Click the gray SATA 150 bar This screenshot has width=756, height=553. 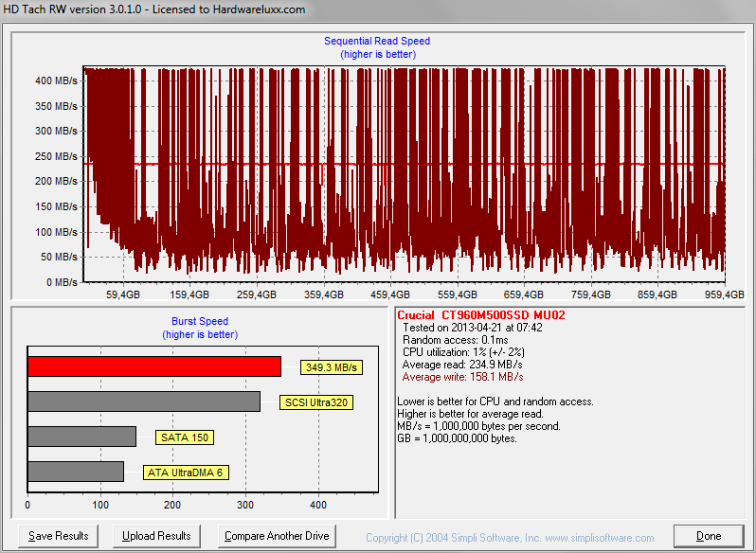[82, 437]
